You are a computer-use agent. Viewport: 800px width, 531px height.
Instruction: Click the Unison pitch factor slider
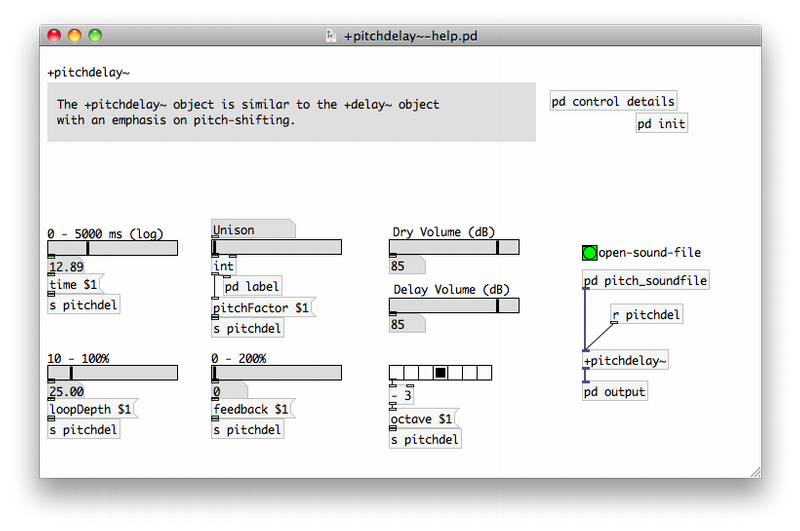(x=277, y=247)
